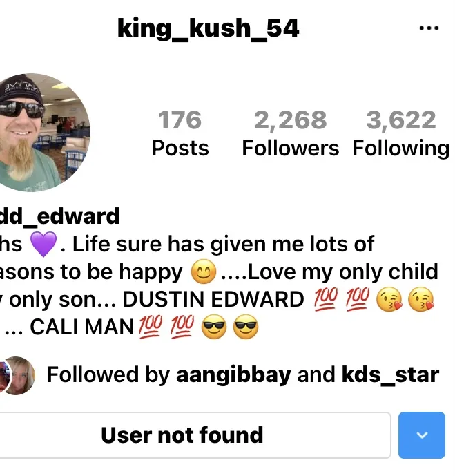Screen dimensions: 455x476
Task: Click the last sunglasses emoji in bio
Action: [x=246, y=327]
